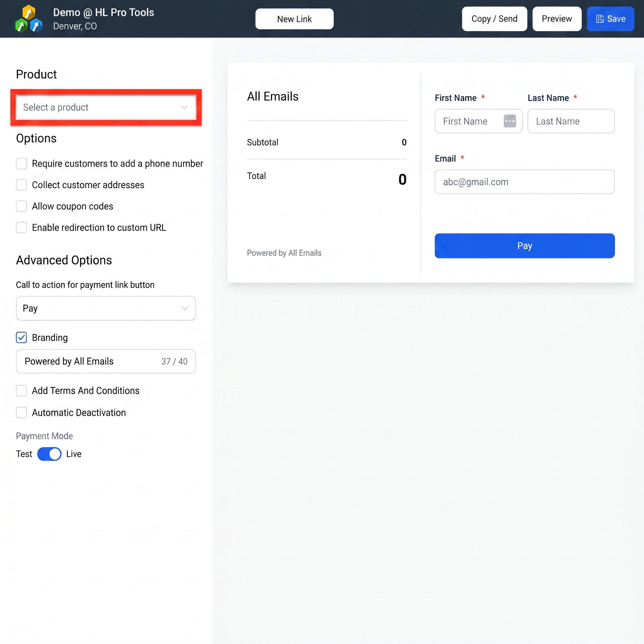Click the All Emails heading in preview
The width and height of the screenshot is (644, 644).
point(273,96)
